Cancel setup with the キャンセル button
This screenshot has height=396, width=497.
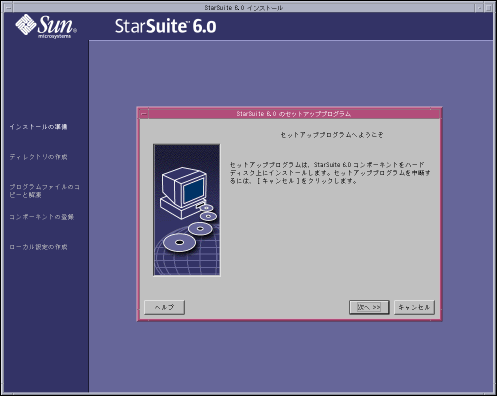tap(414, 307)
